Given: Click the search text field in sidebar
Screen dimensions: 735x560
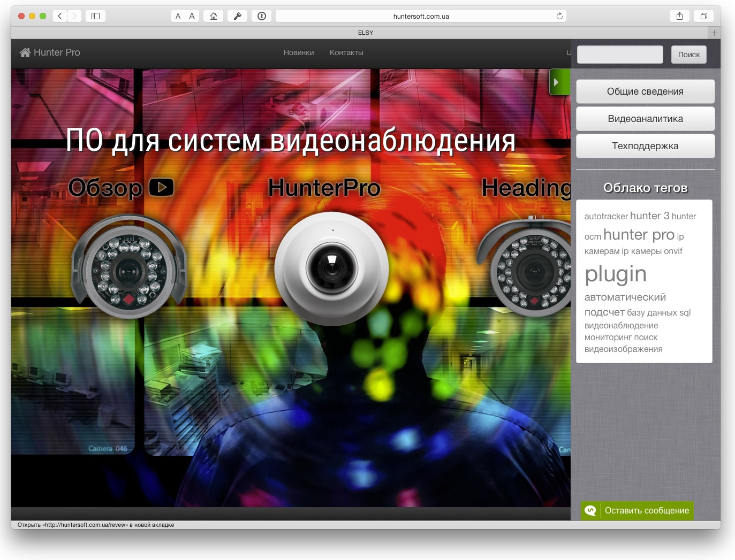Looking at the screenshot, I should click(620, 55).
